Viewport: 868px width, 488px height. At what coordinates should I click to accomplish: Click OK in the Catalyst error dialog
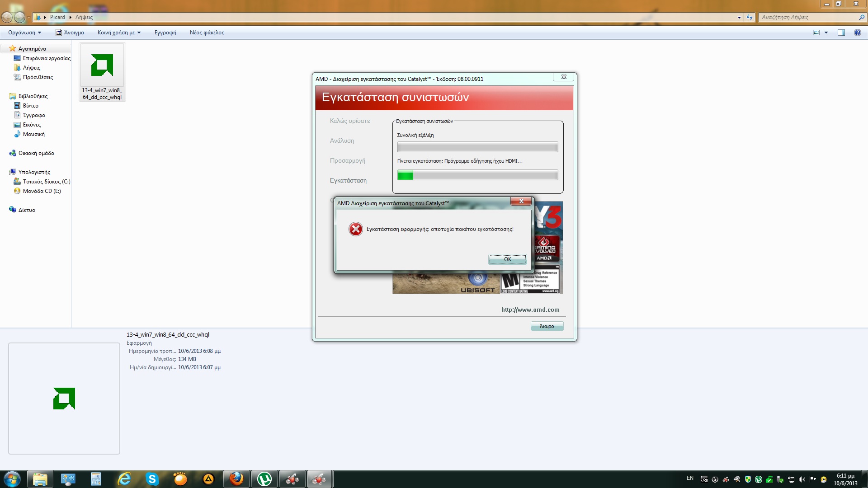[x=507, y=259]
